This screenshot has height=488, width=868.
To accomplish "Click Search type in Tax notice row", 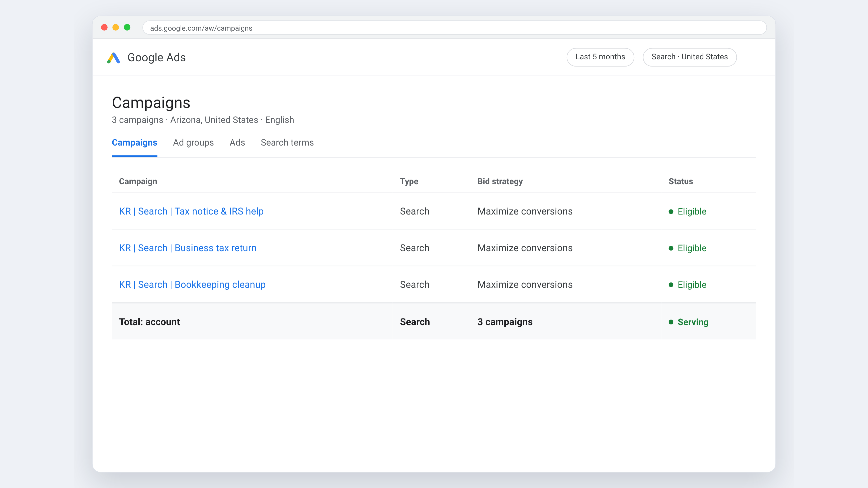I will [414, 211].
